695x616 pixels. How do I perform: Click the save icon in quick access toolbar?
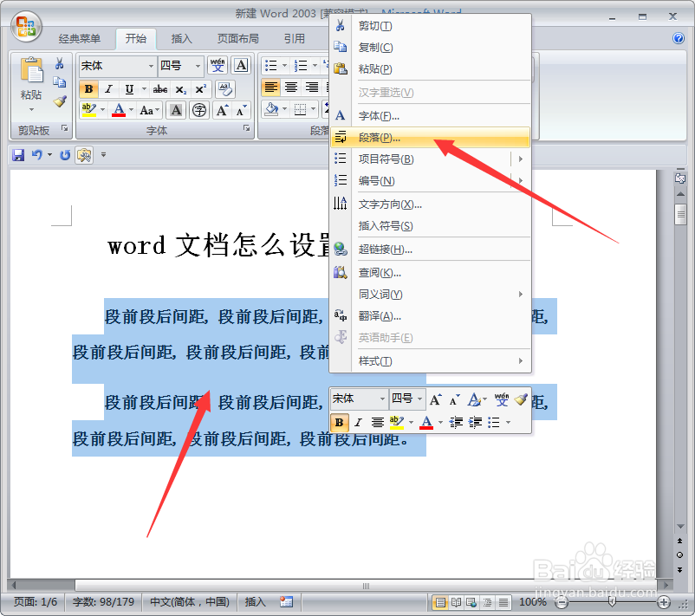coord(18,155)
